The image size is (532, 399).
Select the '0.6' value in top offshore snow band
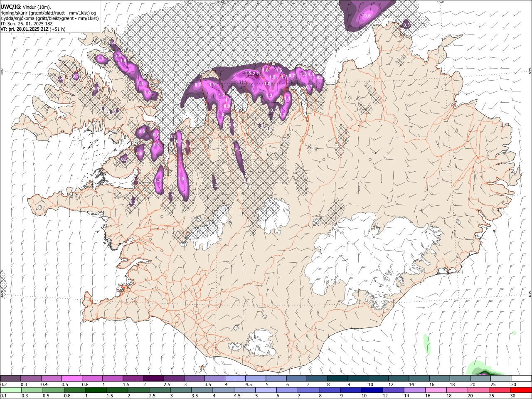click(x=367, y=16)
